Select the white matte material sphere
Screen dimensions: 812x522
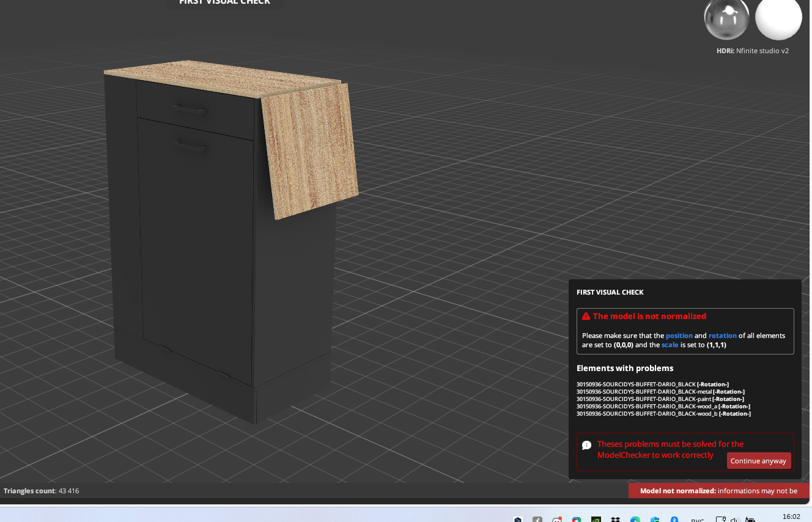[x=778, y=19]
